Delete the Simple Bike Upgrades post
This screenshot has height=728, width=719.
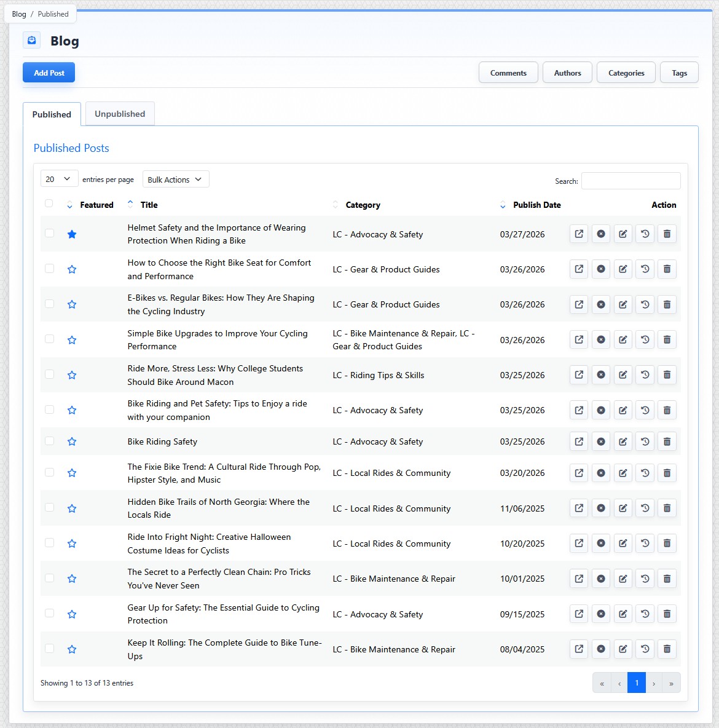click(667, 340)
